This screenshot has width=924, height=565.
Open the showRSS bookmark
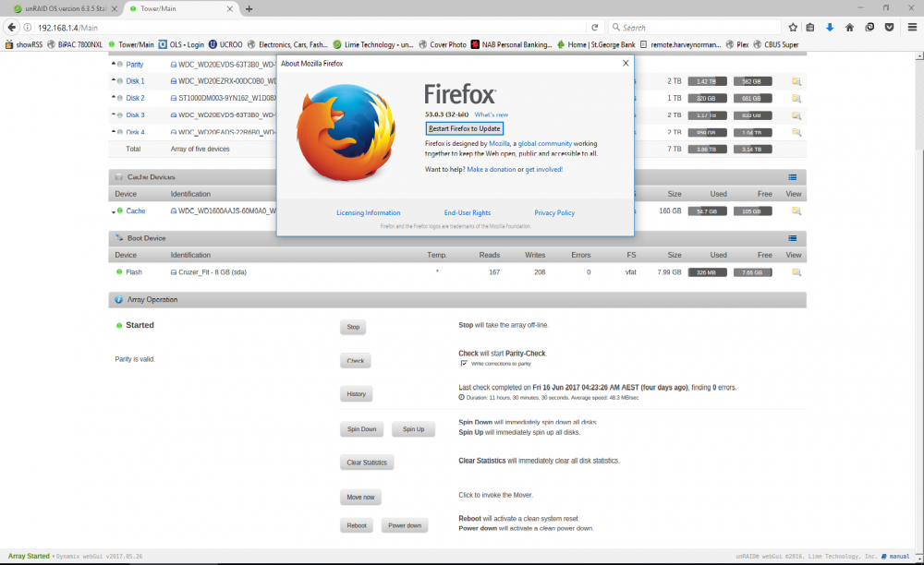click(x=24, y=44)
